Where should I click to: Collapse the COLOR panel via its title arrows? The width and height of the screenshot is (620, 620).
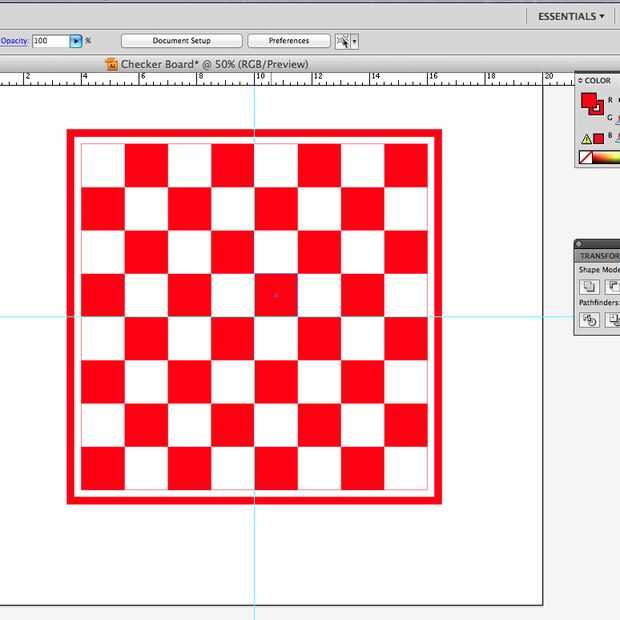pos(581,81)
